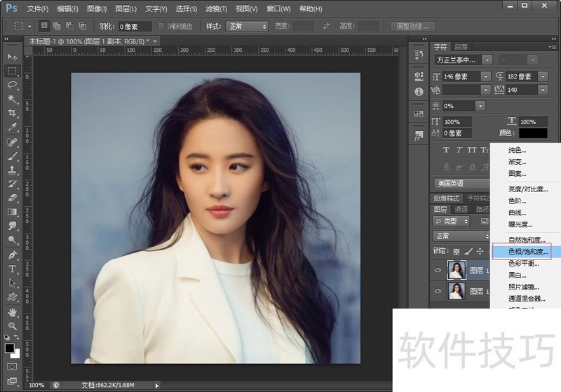Viewport: 561px width, 392px height.
Task: Select the Dodge tool
Action: [12, 240]
